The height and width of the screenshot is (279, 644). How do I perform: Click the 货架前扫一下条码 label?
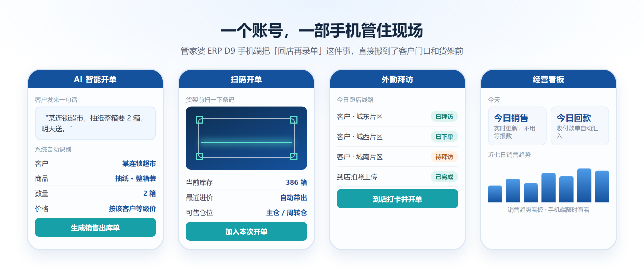pos(210,100)
